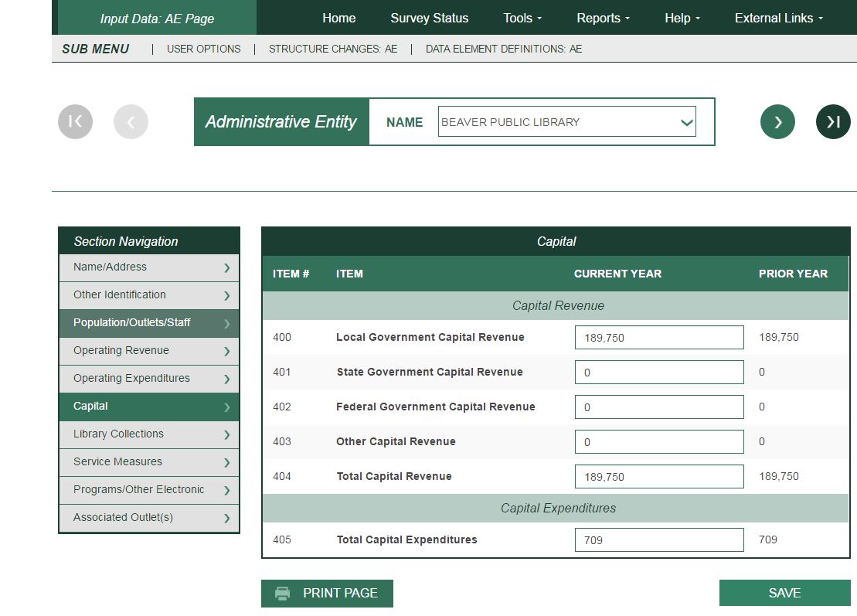
Task: Jump to the last record arrow icon
Action: tap(833, 121)
